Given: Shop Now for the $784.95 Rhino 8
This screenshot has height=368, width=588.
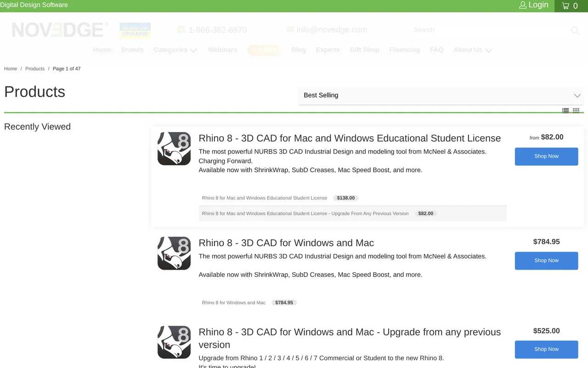Looking at the screenshot, I should (547, 261).
